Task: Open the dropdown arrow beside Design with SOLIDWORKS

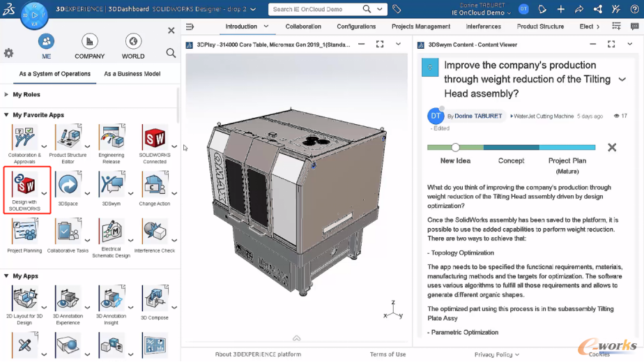Action: pyautogui.click(x=44, y=193)
